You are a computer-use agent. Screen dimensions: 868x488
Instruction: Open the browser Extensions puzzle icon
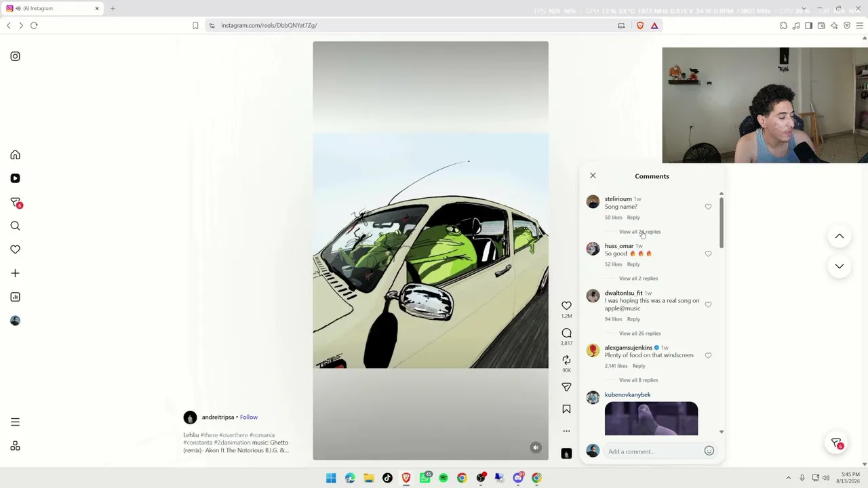point(783,26)
